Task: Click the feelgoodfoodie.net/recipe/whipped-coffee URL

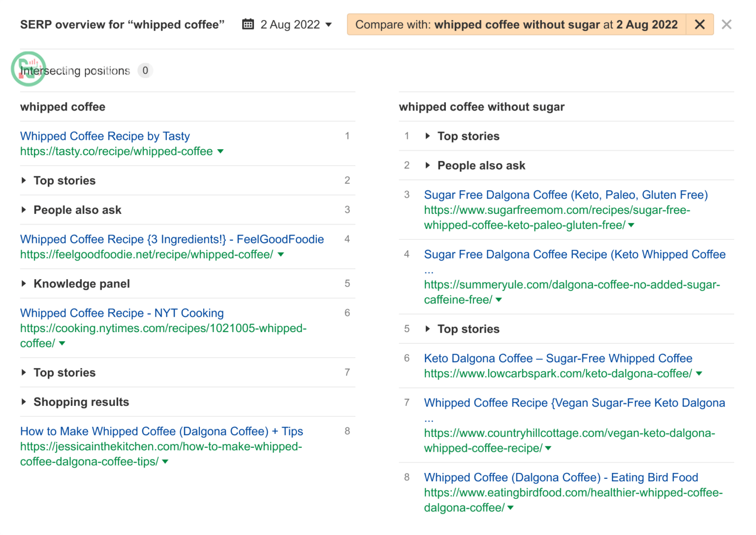Action: [x=147, y=254]
